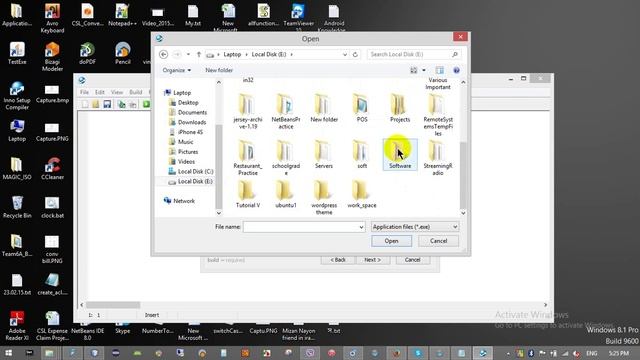Open the Build menu in Inno Setup
Viewport: 640px width, 360px height.
tap(136, 92)
